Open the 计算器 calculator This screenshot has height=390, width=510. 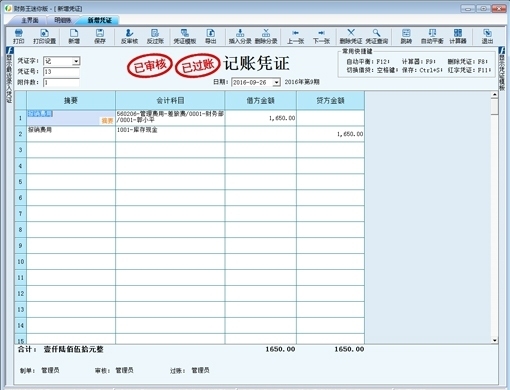[458, 36]
